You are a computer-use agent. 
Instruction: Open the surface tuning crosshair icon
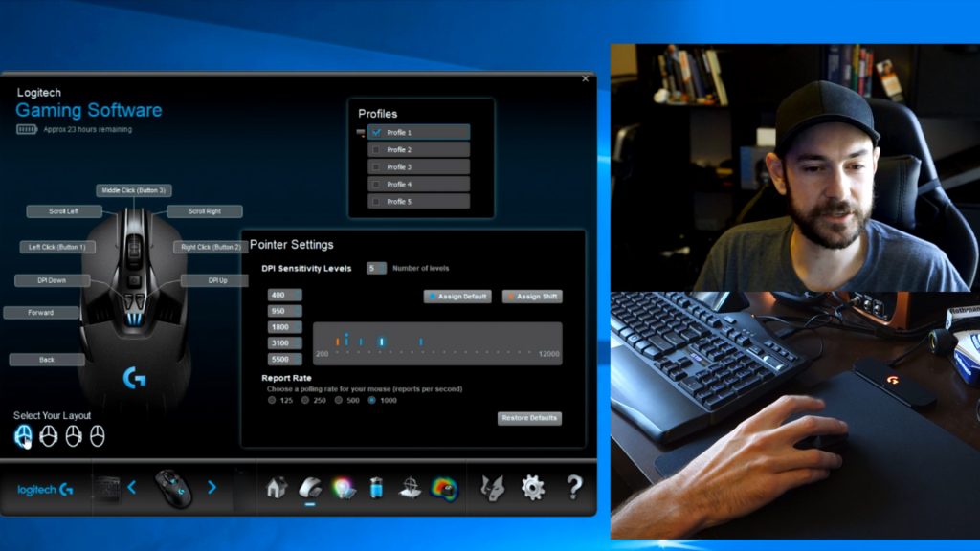tap(410, 488)
